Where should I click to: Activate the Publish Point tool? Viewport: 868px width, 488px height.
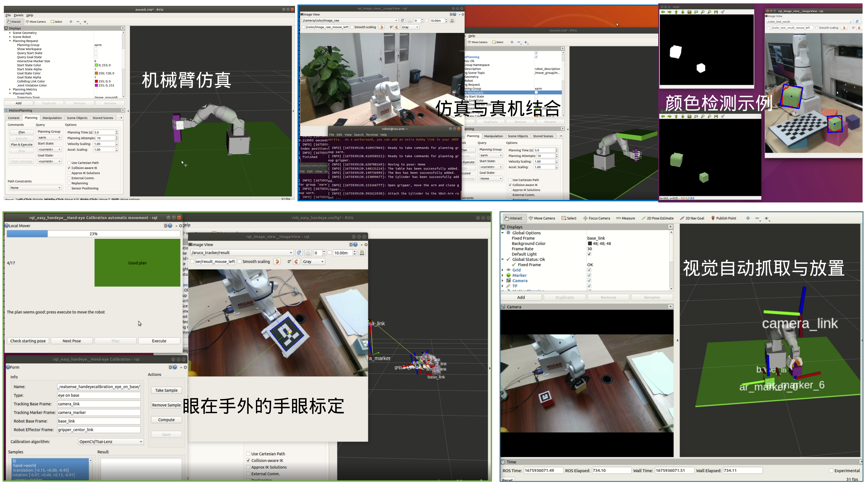723,218
